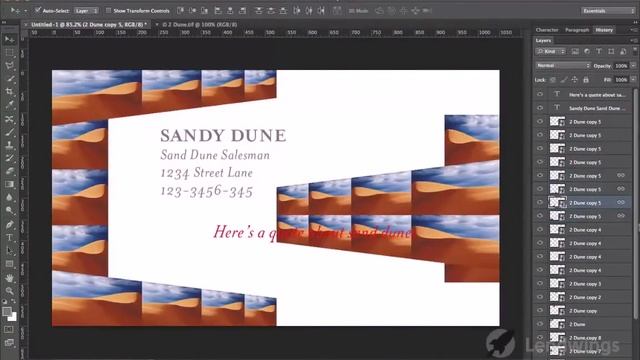
Task: Switch to the History tab
Action: [x=604, y=30]
